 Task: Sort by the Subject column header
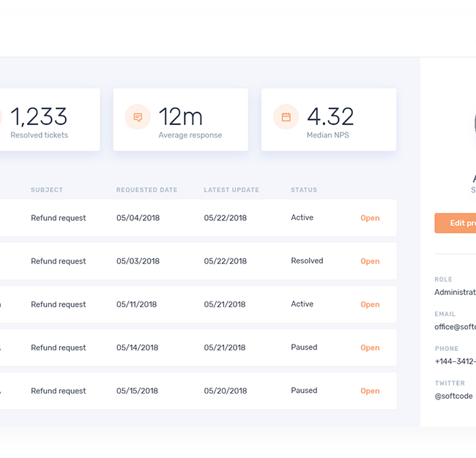click(47, 190)
